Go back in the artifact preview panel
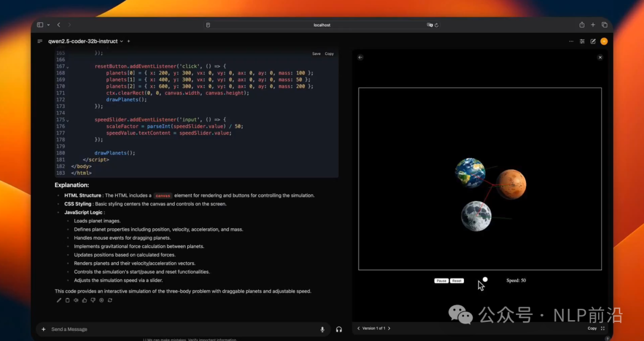Image resolution: width=644 pixels, height=341 pixels. 360,57
